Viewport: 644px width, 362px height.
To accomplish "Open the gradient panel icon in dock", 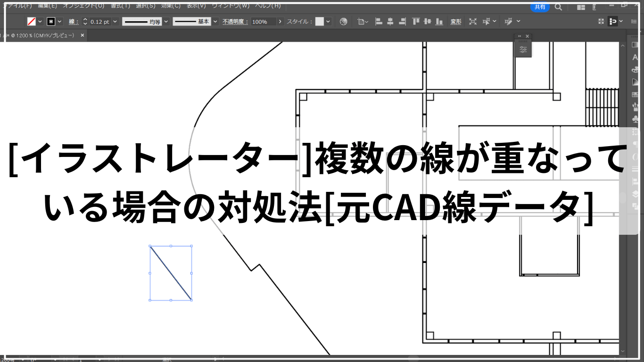I will [x=636, y=45].
